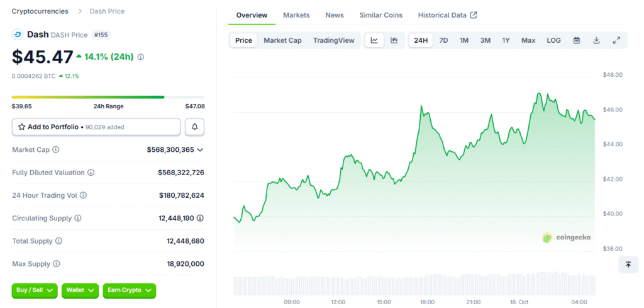Click the 09:00 x-axis label
This screenshot has width=644, height=308.
(x=292, y=302)
